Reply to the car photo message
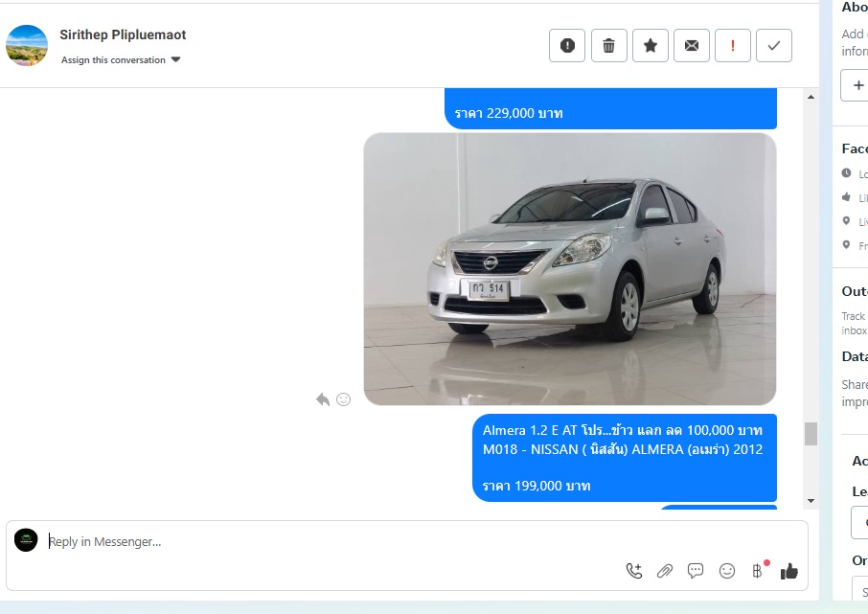This screenshot has height=614, width=868. pyautogui.click(x=323, y=399)
